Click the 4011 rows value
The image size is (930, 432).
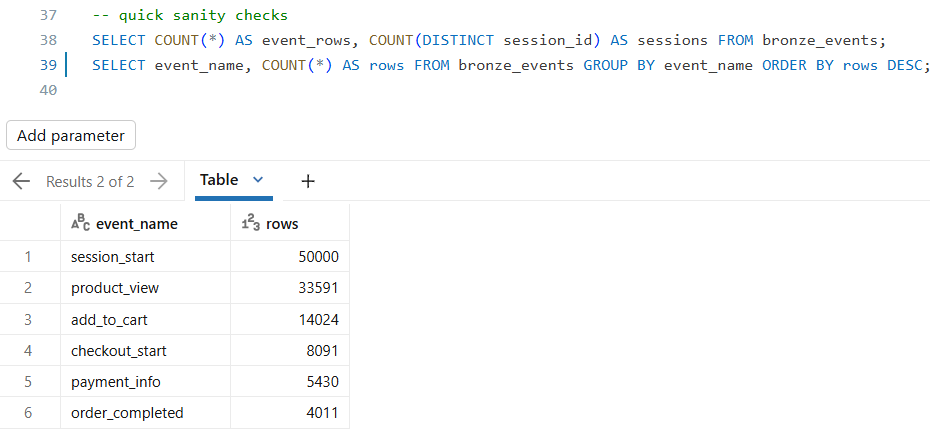tap(323, 412)
